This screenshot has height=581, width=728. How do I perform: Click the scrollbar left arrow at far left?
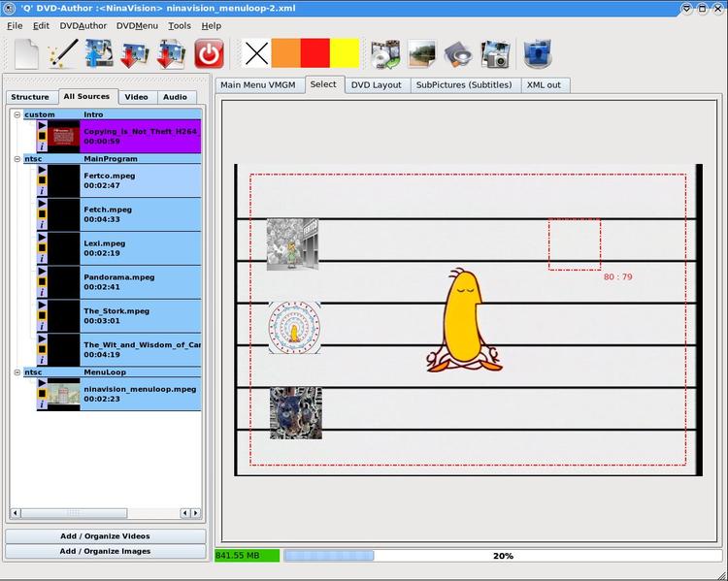[16, 513]
